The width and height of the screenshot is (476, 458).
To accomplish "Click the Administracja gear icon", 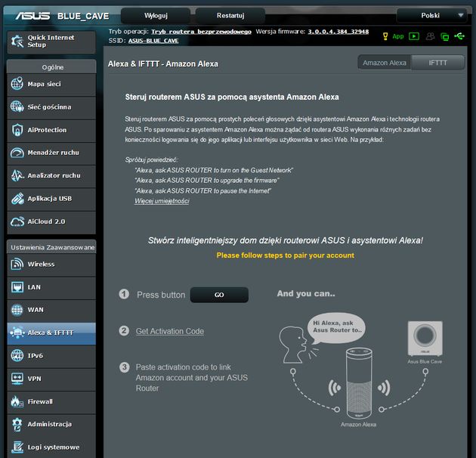I will 17,424.
